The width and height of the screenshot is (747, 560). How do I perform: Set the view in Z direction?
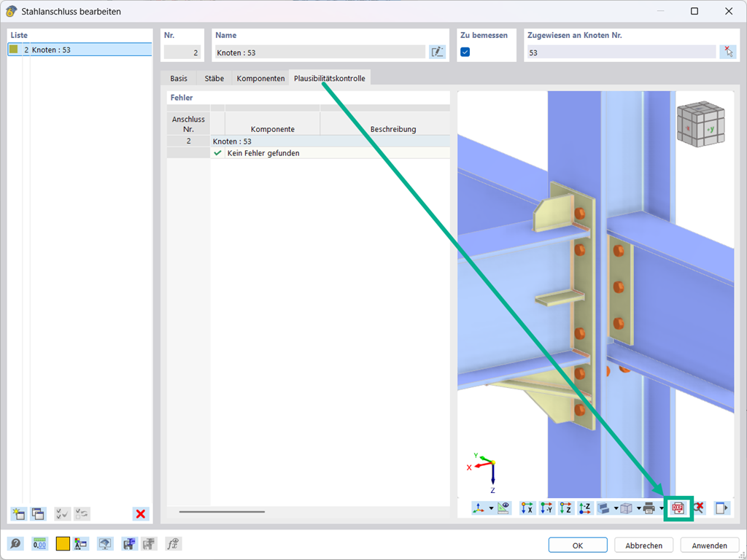[x=566, y=508]
